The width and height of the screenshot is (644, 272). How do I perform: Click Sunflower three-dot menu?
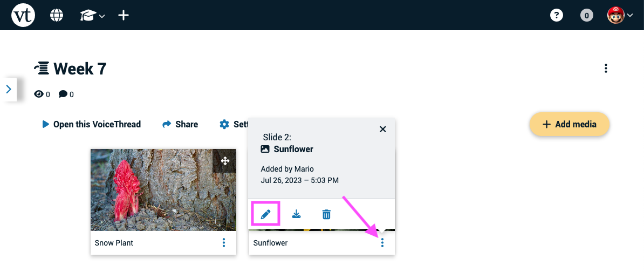click(382, 243)
